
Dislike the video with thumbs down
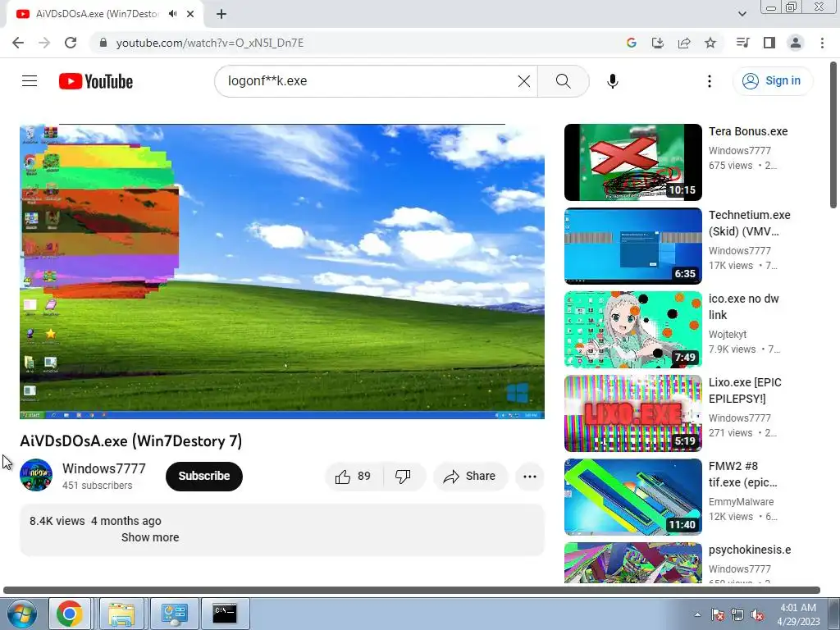click(403, 477)
